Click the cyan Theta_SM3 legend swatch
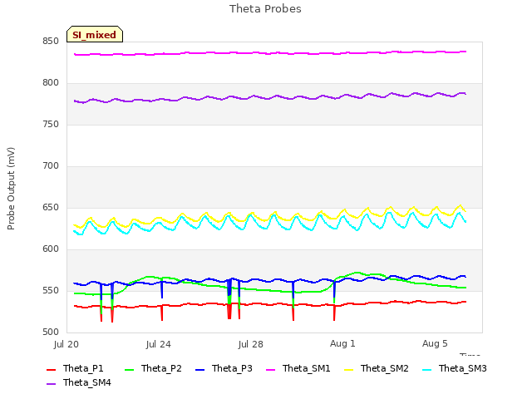This screenshot has height=399, width=532. coord(426,369)
